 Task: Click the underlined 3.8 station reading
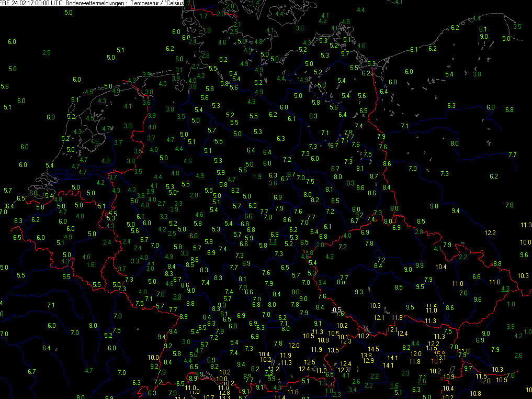pyautogui.click(x=177, y=296)
